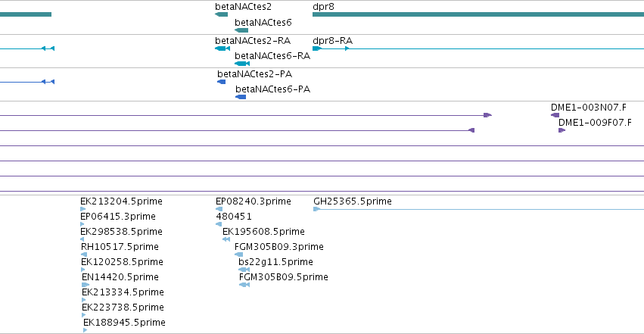Image resolution: width=644 pixels, height=334 pixels.
Task: Click the 480451 feature arrow
Action: pyautogui.click(x=219, y=224)
